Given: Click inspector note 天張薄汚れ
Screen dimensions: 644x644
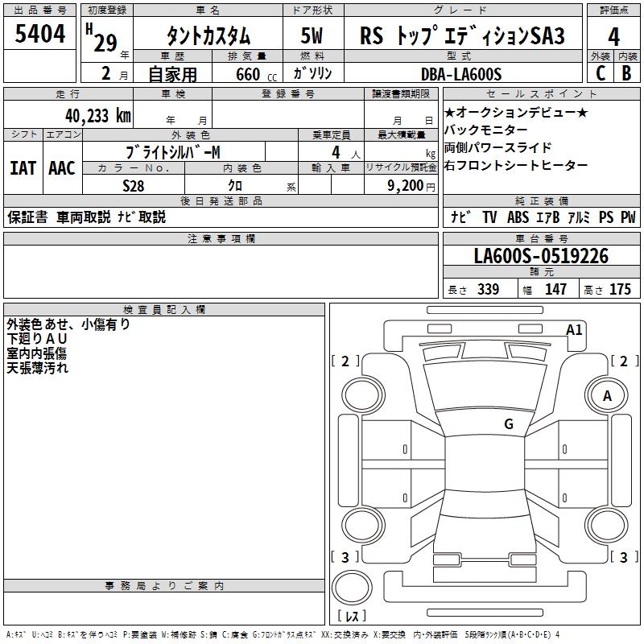Looking at the screenshot, I should (37, 368).
